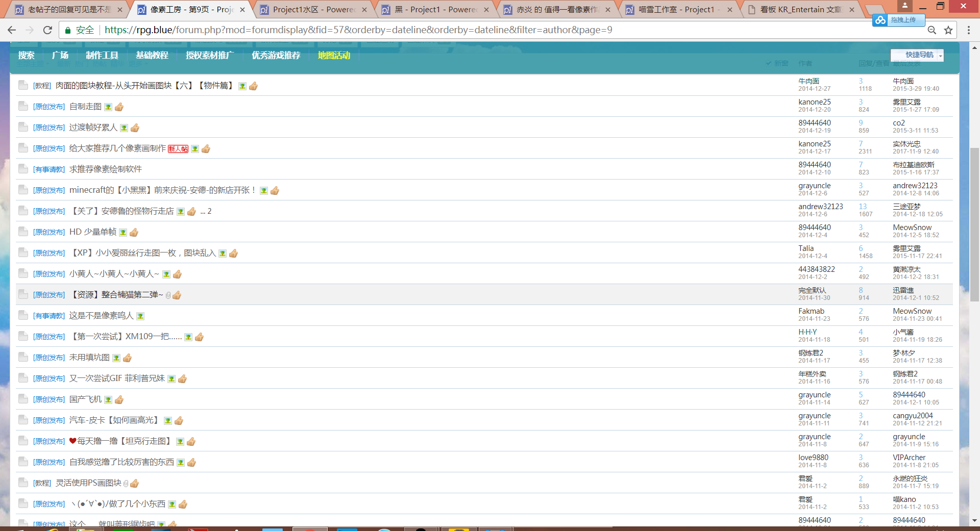Viewport: 980px width, 531px height.
Task: Open 搜索 in the forum nav bar
Action: [x=26, y=55]
